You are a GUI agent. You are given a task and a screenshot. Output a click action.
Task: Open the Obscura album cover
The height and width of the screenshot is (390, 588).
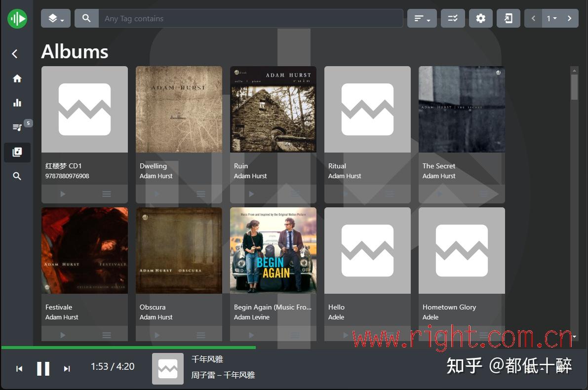pyautogui.click(x=179, y=250)
